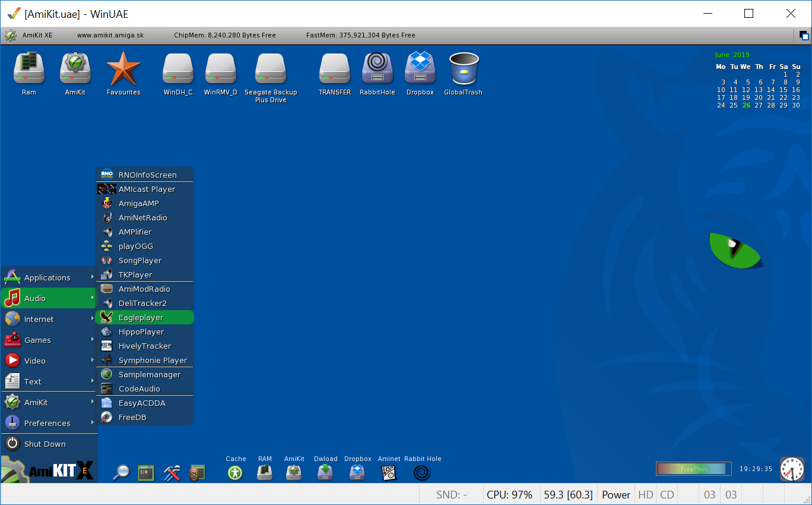Viewport: 812px width, 505px height.
Task: Click the June 2019 calendar header
Action: 732,55
